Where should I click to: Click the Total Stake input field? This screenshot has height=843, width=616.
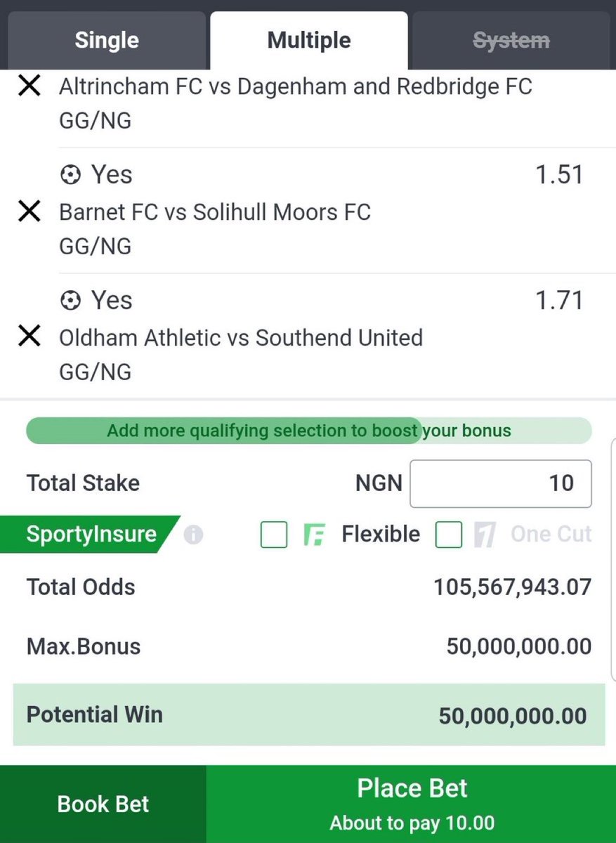point(501,483)
